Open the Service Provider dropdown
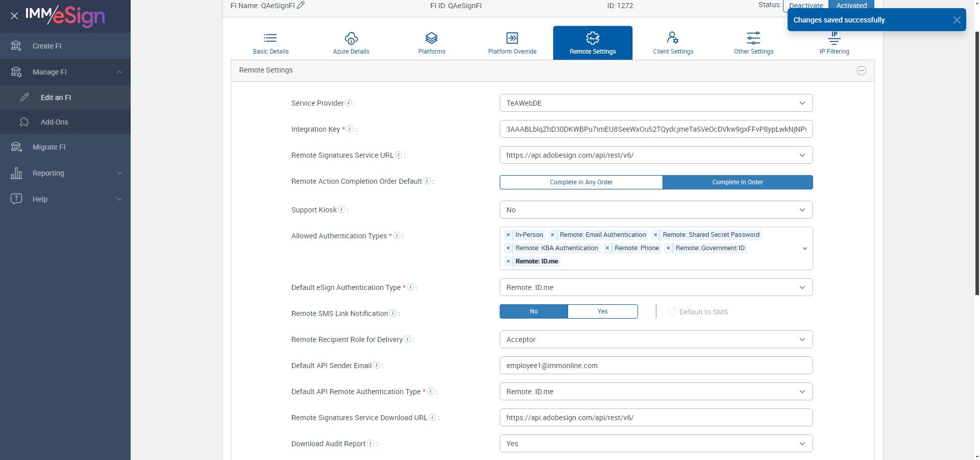 point(656,103)
